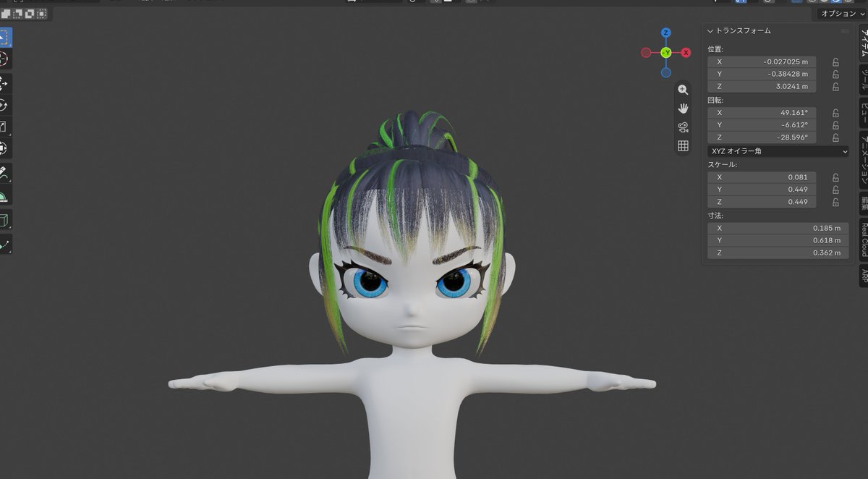The height and width of the screenshot is (479, 868).
Task: Click scale X field 0.081
Action: point(762,177)
